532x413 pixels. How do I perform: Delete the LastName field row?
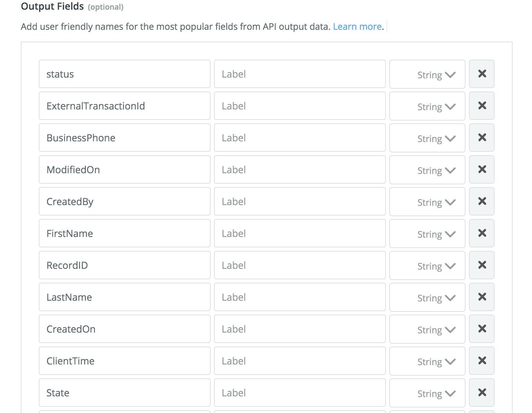(x=481, y=297)
